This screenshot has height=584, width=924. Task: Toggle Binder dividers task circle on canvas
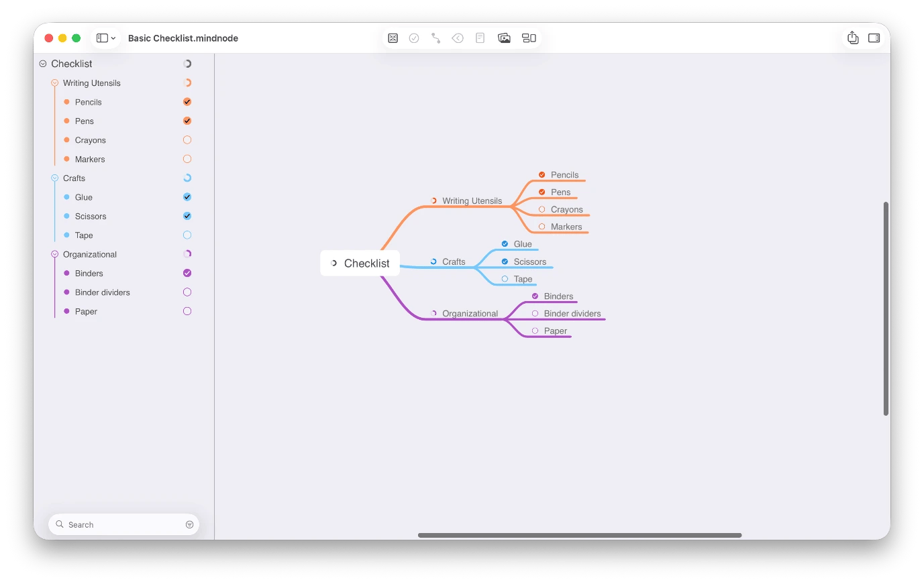point(535,313)
